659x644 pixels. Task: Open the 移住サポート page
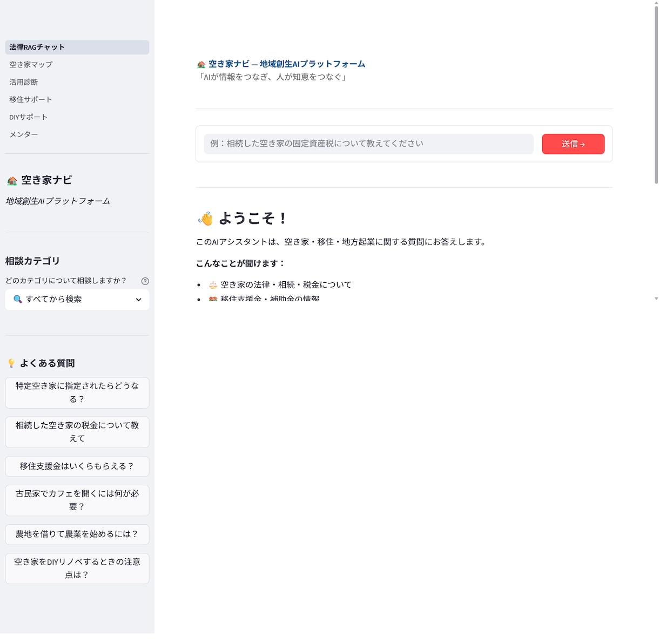tap(77, 100)
